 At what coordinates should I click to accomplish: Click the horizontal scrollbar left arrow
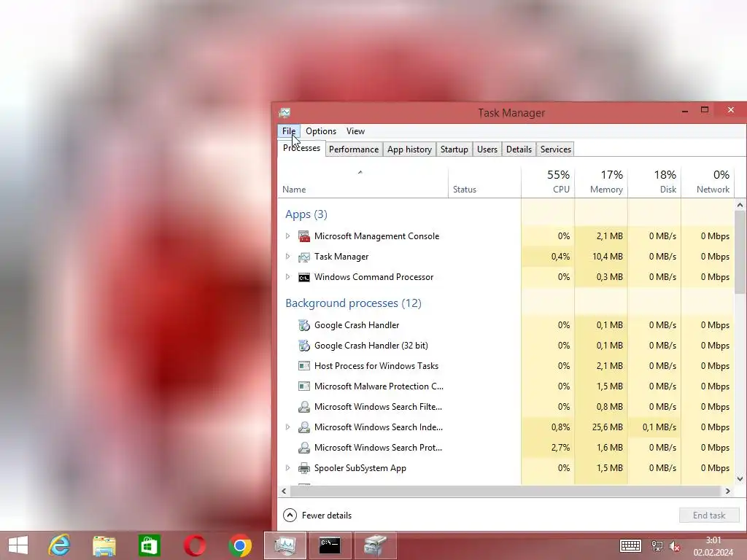click(x=284, y=491)
